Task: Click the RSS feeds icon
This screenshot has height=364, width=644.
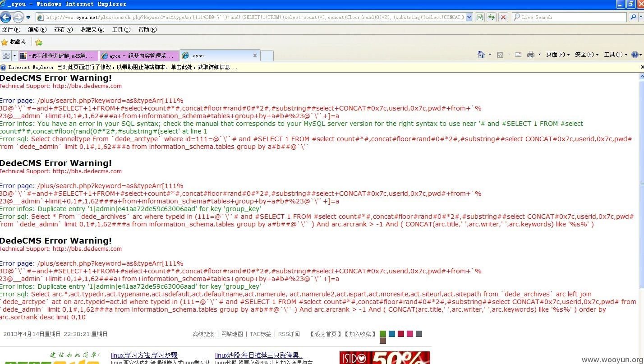Action: [500, 55]
